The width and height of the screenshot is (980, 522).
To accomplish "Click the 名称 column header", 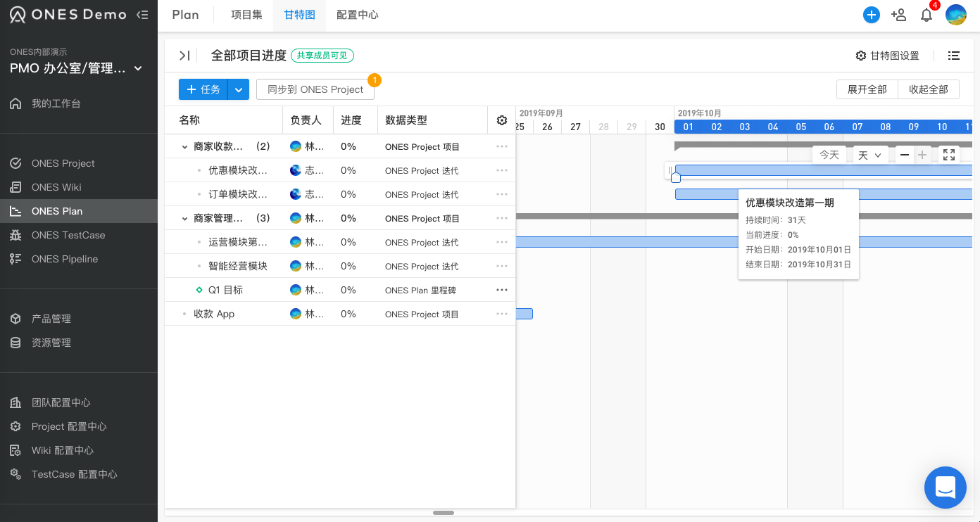I will (189, 120).
